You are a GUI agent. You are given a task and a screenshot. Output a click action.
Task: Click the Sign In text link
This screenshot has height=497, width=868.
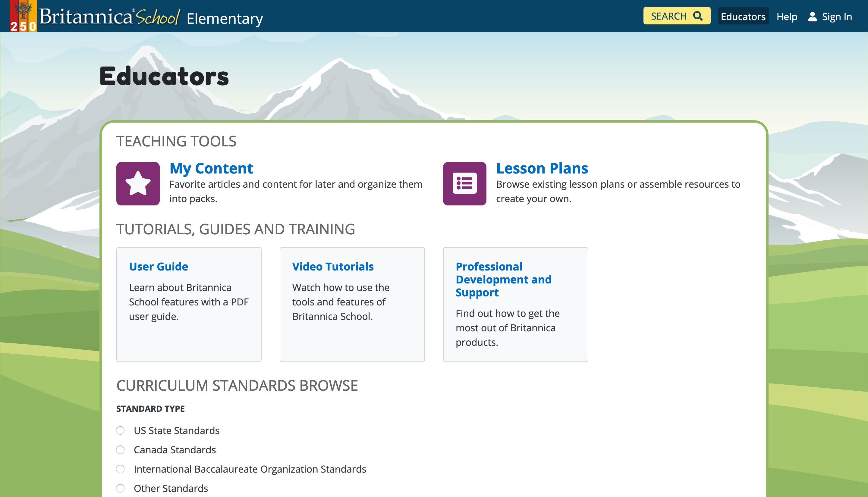[837, 16]
